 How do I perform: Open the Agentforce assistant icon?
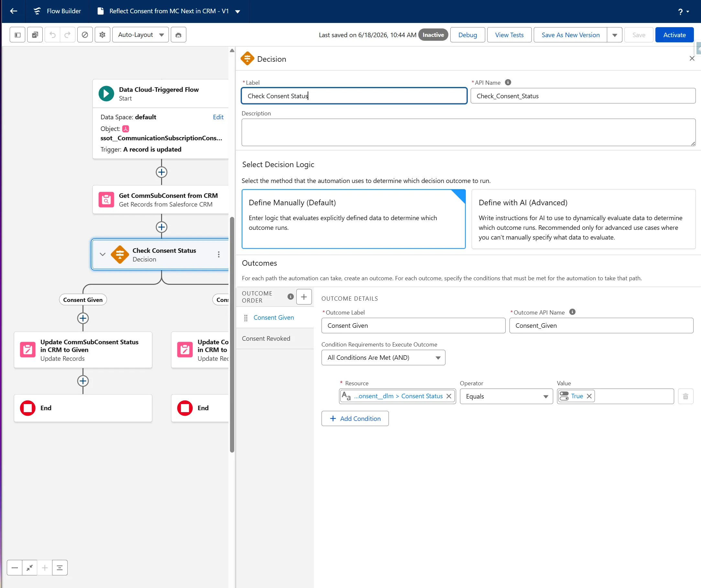point(179,35)
